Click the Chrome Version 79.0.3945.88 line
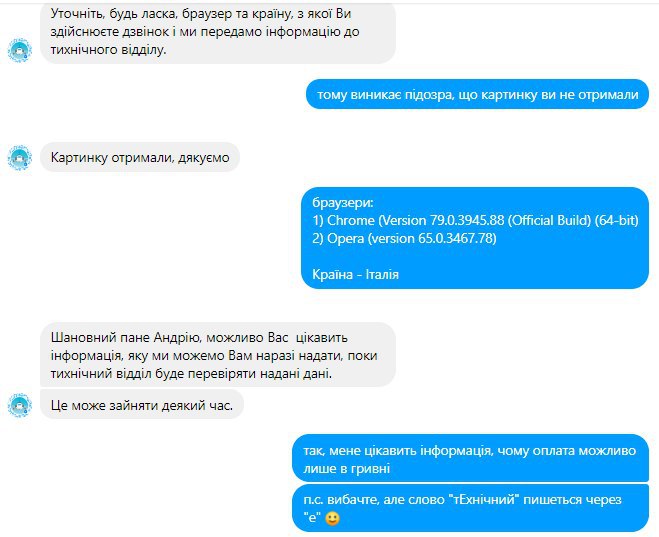This screenshot has width=659, height=537. point(475,220)
